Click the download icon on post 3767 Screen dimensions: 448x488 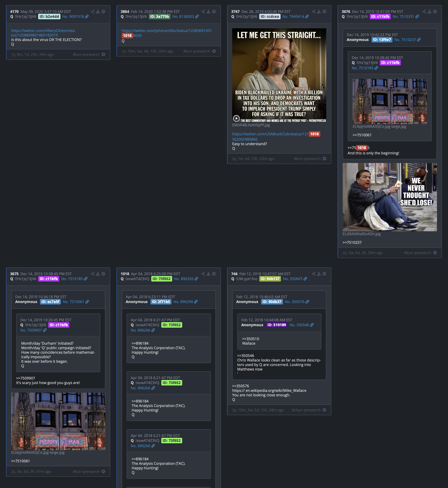[x=319, y=12]
